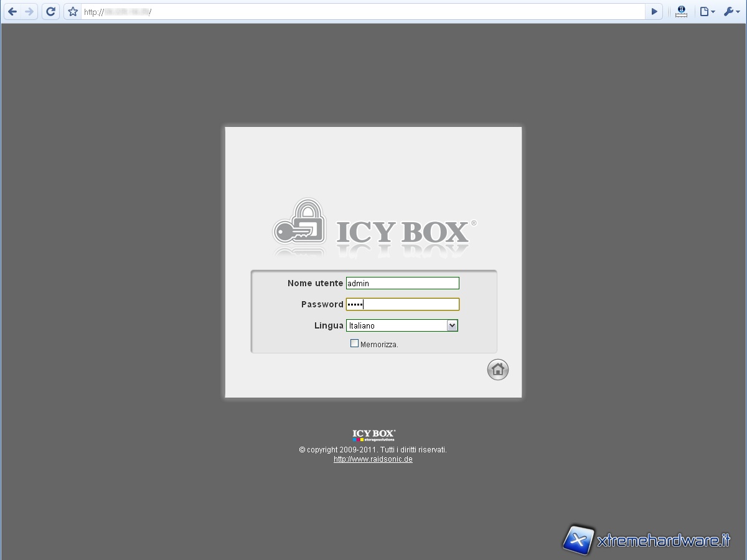Click inside the Password field
Viewport: 747px width, 560px height.
click(402, 304)
